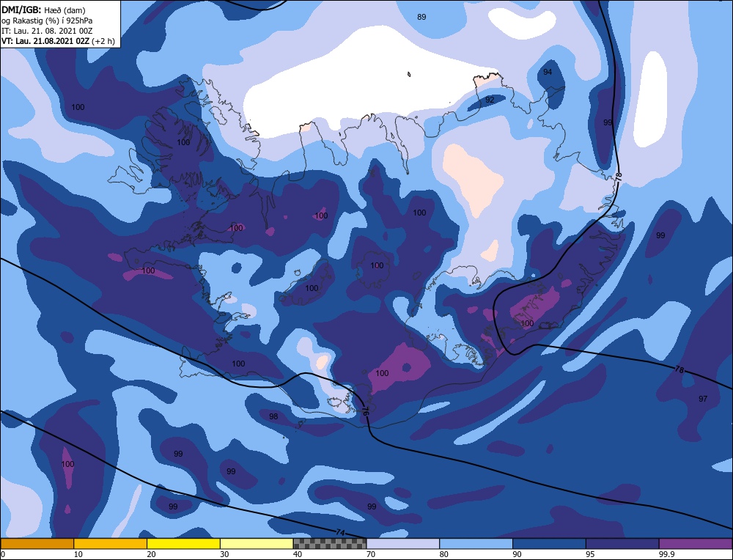Screen dimensions: 733x560
Task: Click the dark navy 95–99.9 legend swatch
Action: point(622,543)
